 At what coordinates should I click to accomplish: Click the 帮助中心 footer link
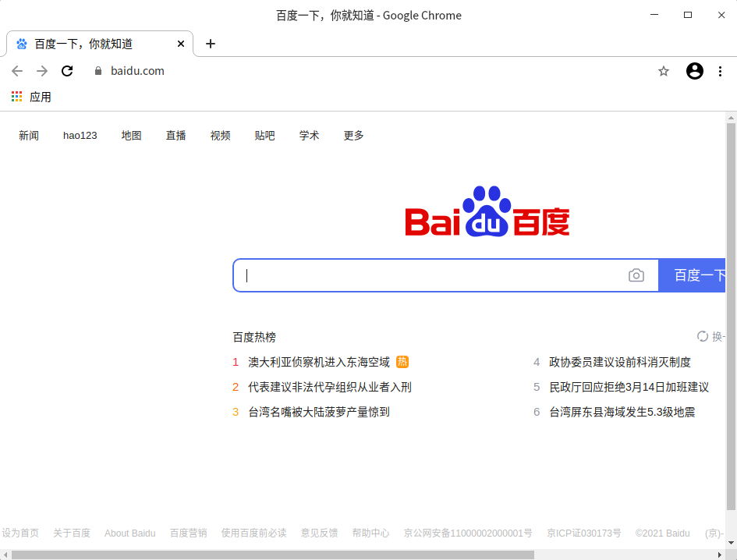pos(371,533)
